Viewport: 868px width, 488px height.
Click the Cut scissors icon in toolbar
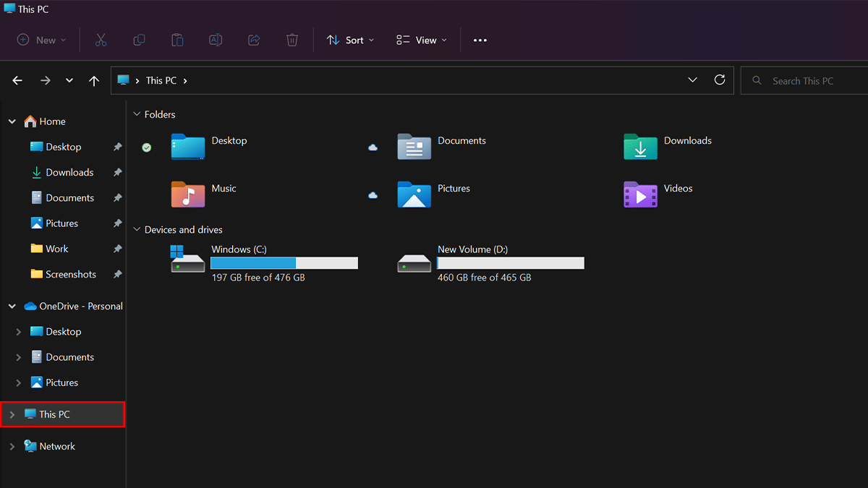point(101,40)
